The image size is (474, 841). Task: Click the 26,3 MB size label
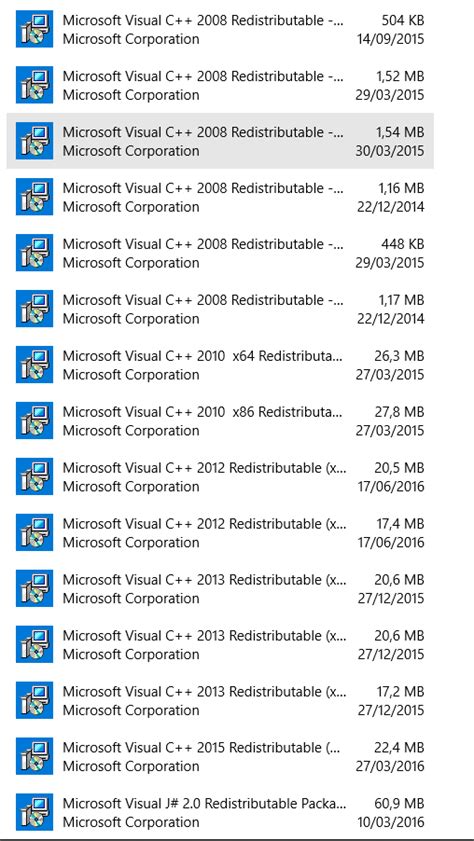point(399,356)
